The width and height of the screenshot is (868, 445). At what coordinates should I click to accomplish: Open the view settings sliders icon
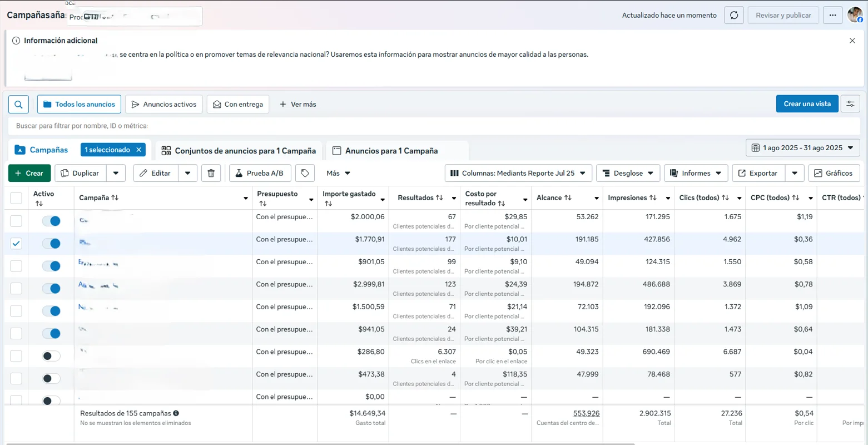(850, 104)
